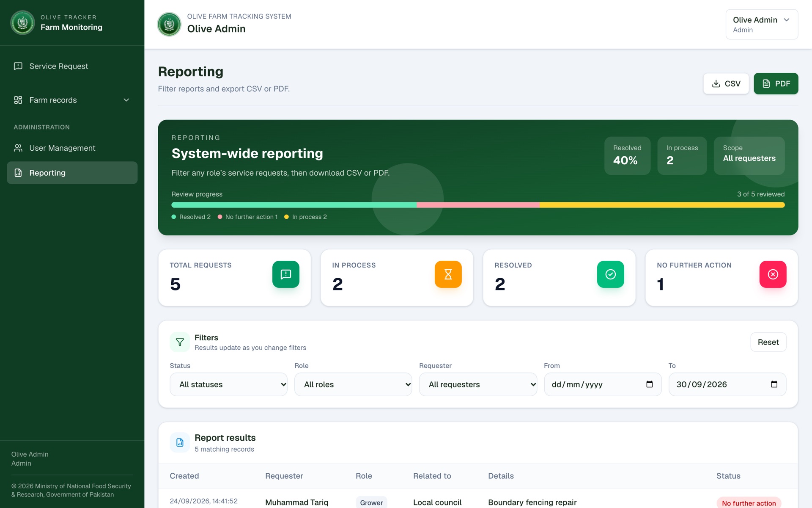Open the All requesters dropdown

[x=478, y=384]
